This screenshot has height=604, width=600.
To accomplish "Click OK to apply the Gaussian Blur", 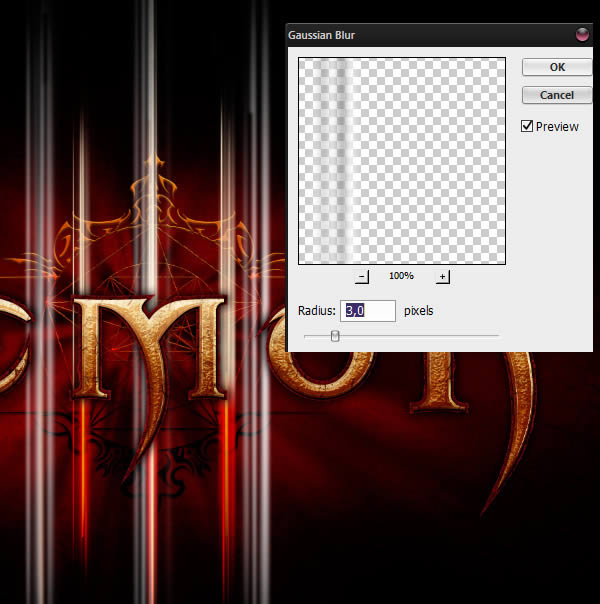I will (x=557, y=67).
